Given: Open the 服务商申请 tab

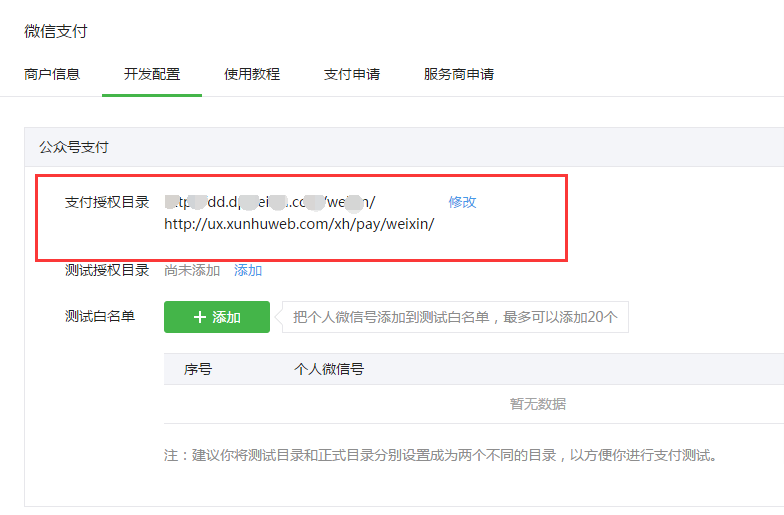Looking at the screenshot, I should click(x=459, y=74).
